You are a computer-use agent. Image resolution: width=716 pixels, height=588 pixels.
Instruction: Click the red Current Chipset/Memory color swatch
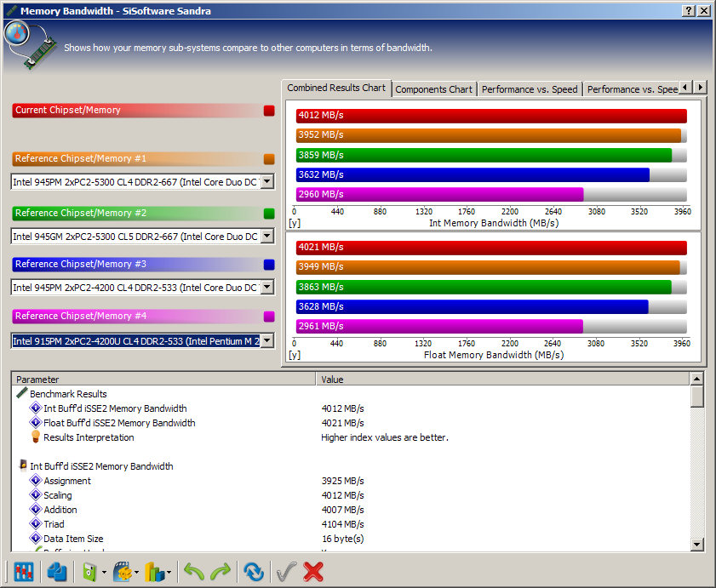tap(269, 111)
